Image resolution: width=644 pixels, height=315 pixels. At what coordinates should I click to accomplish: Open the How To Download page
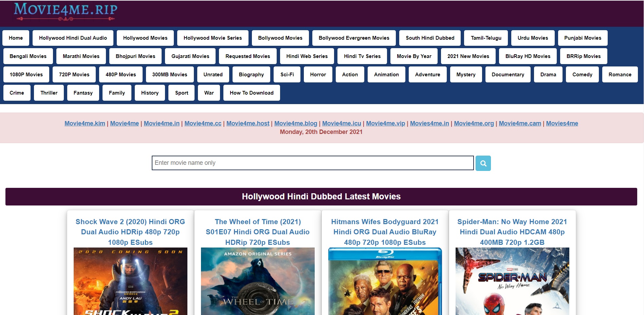251,93
